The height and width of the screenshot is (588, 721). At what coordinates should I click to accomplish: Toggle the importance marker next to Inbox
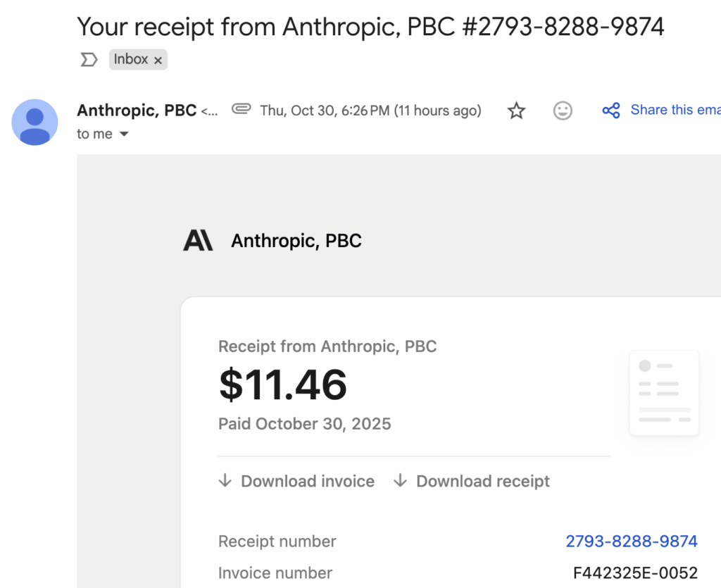pos(89,60)
